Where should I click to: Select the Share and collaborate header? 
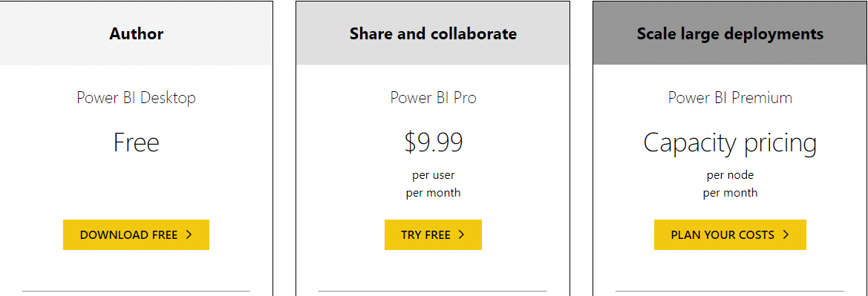433,33
